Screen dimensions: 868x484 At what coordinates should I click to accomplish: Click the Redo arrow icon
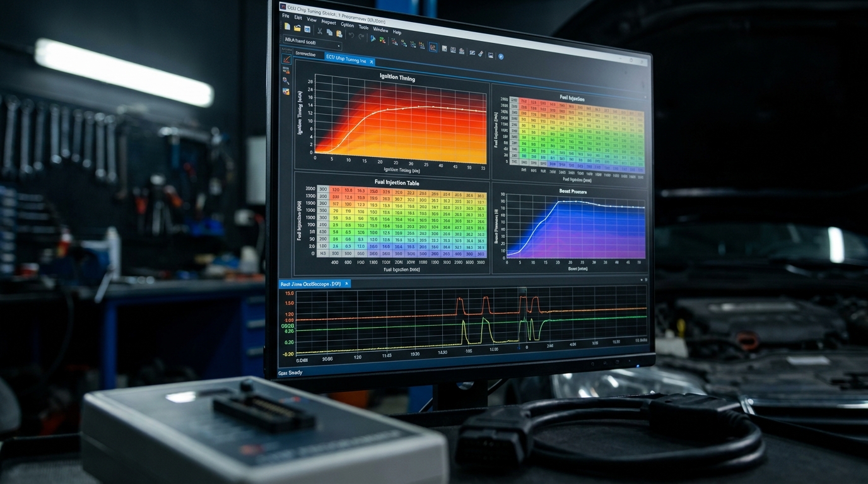pos(360,37)
